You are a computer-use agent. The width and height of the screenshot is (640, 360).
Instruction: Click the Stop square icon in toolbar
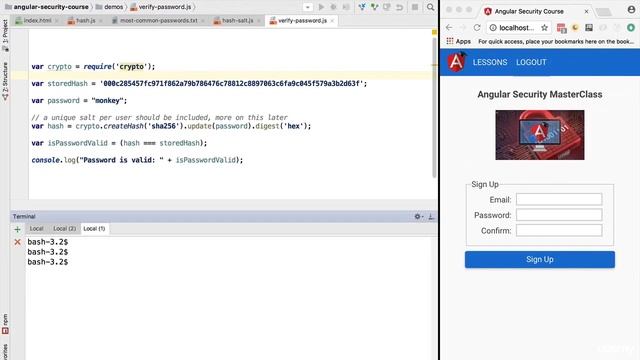pyautogui.click(x=415, y=7)
